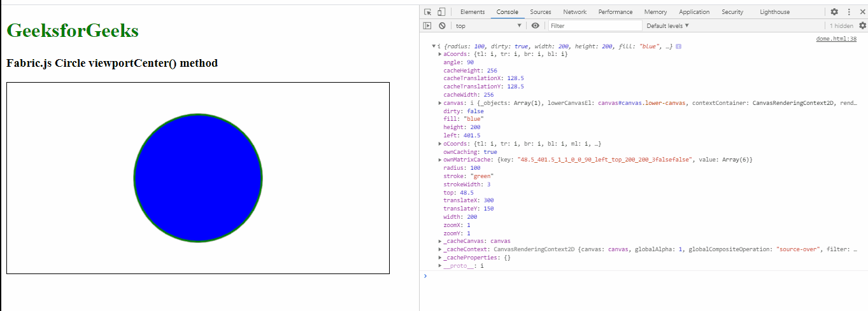Viewport: 868px width, 311px height.
Task: Expand the __proto__ entry
Action: click(440, 266)
